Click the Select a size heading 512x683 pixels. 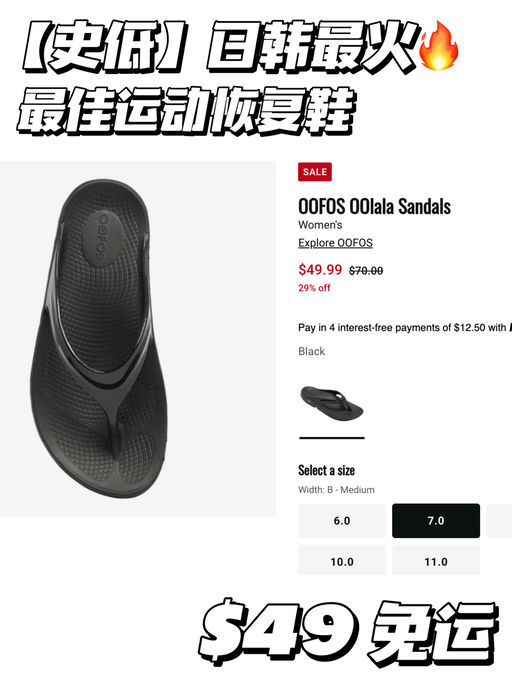coord(326,470)
